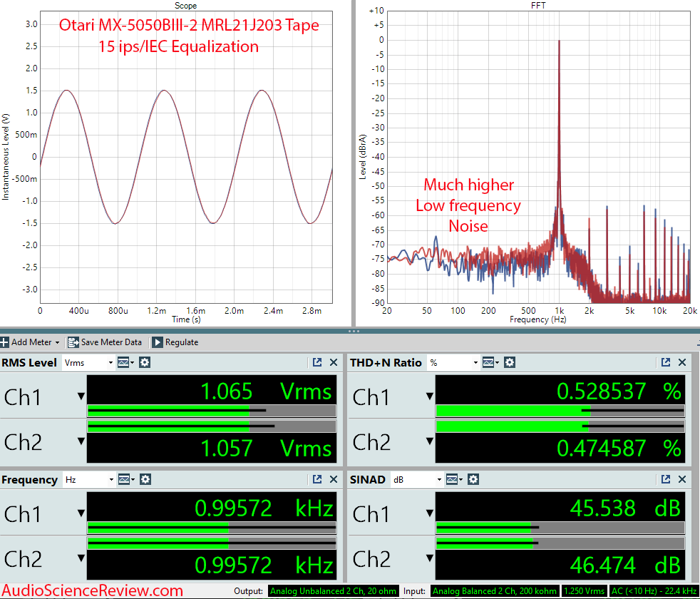This screenshot has height=599, width=700.
Task: Click the 1.250 Vrms status field
Action: 584,591
